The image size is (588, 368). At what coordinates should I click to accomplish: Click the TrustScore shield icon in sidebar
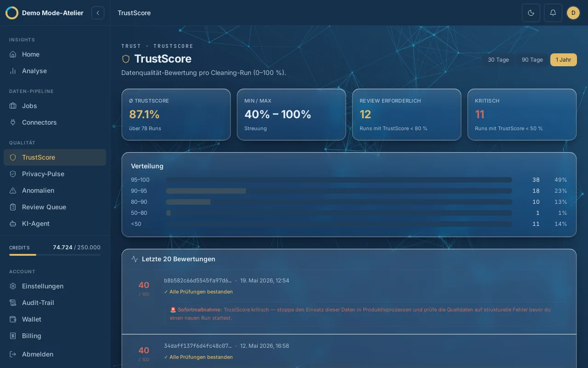(x=13, y=157)
